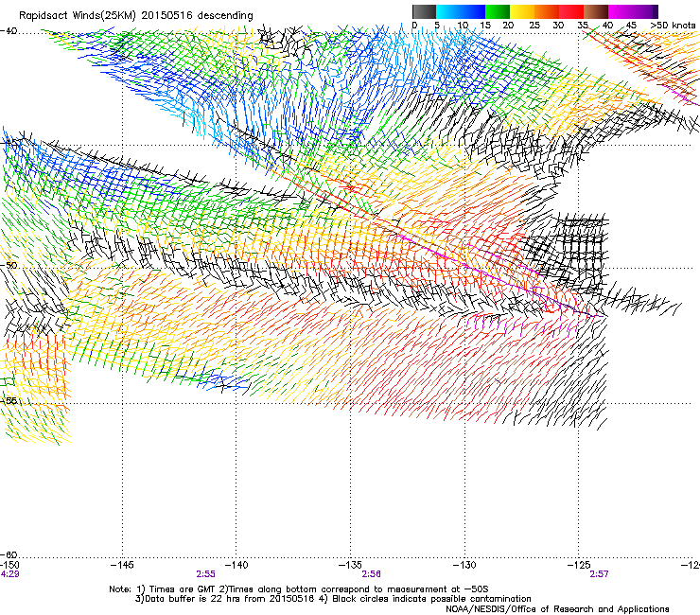The height and width of the screenshot is (615, 700).
Task: Click the '>50 knots' legend label
Action: [673, 26]
